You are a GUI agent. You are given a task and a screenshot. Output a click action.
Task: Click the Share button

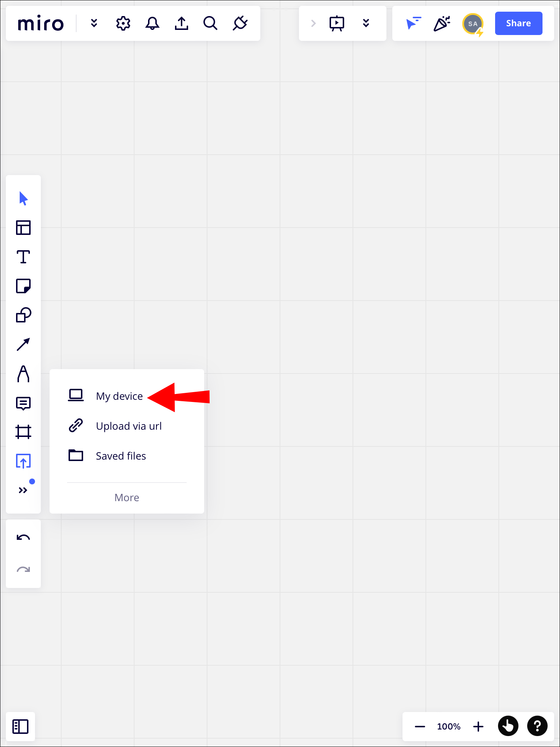tap(518, 23)
